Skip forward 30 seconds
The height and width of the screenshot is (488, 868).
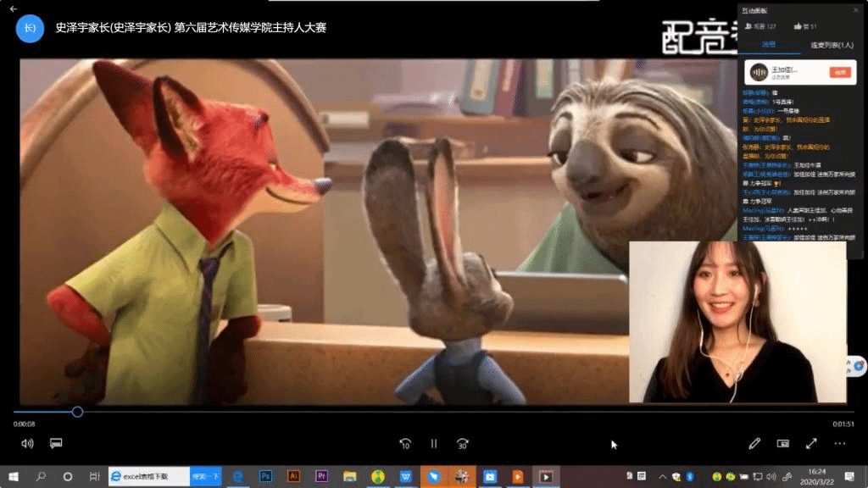[x=462, y=443]
